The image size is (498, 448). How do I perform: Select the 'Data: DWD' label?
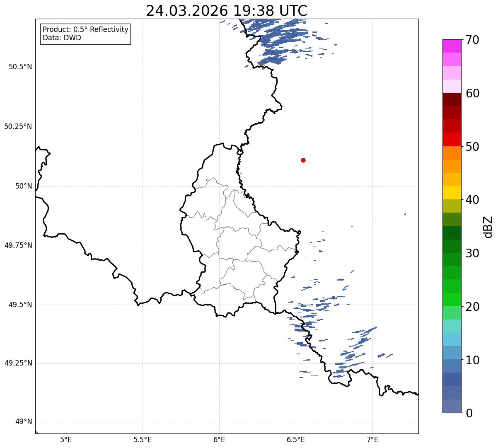62,38
